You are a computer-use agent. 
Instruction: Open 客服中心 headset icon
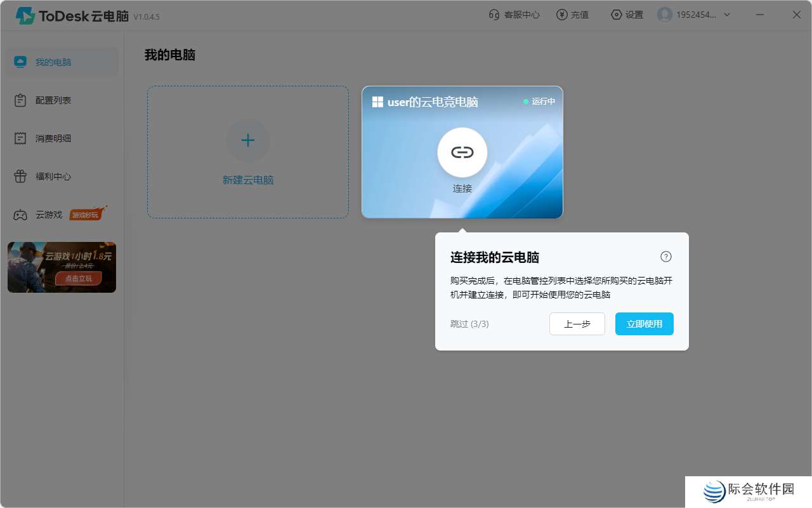[494, 15]
